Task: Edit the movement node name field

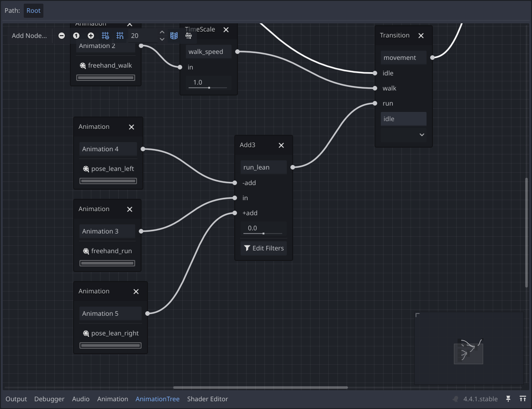Action: tap(403, 58)
